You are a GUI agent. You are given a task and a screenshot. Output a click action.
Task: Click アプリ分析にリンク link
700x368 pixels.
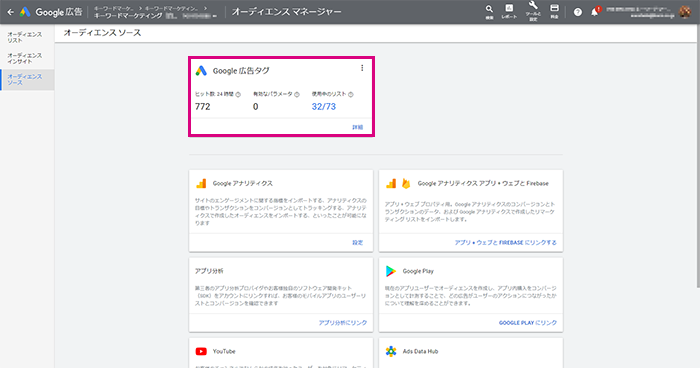tap(343, 322)
